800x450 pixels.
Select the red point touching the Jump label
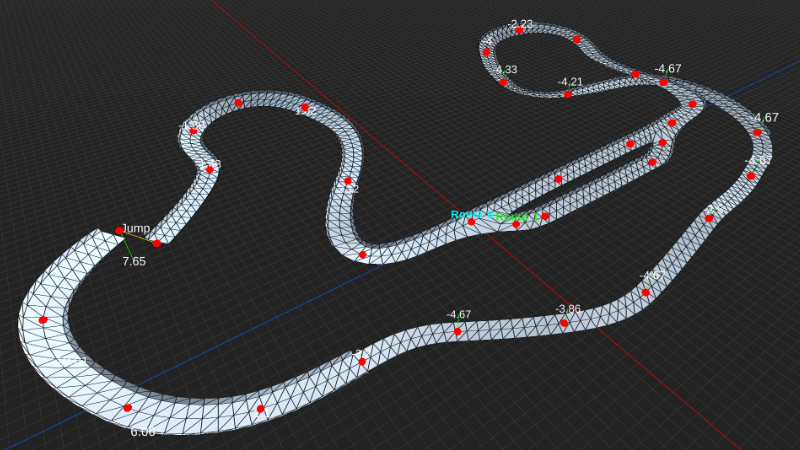tap(119, 231)
